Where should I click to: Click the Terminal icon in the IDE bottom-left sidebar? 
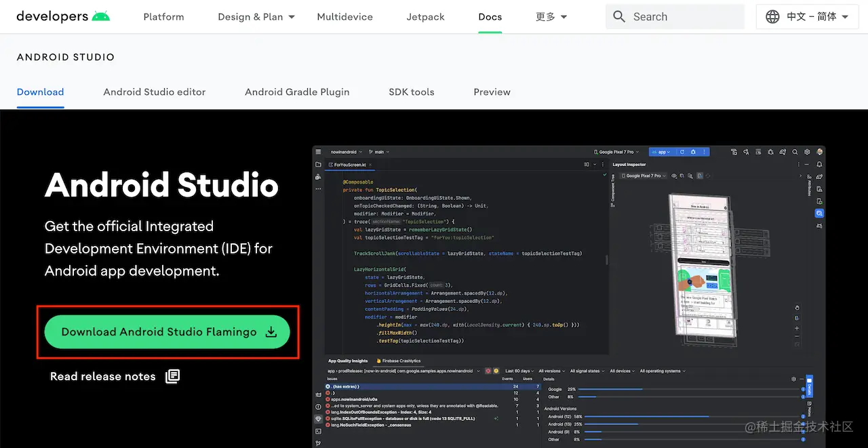[x=318, y=431]
